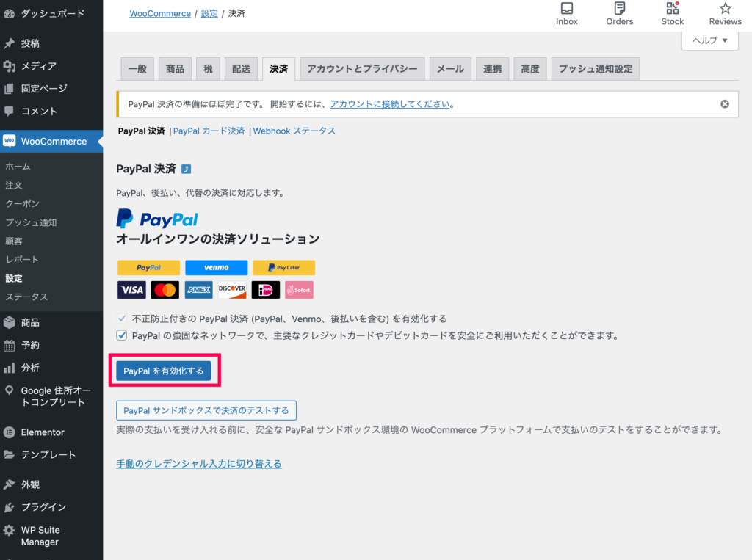
Task: Open ホーム in the WooCommerce submenu
Action: tap(18, 167)
